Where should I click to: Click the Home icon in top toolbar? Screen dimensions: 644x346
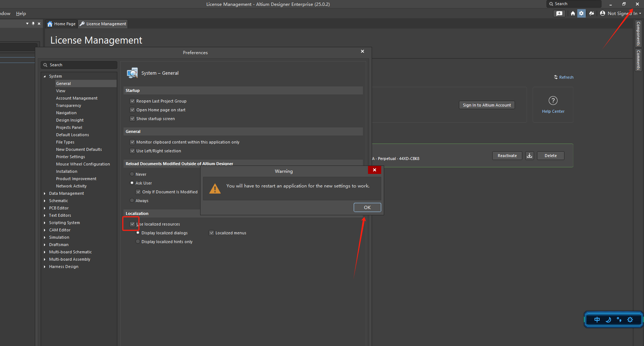[573, 14]
